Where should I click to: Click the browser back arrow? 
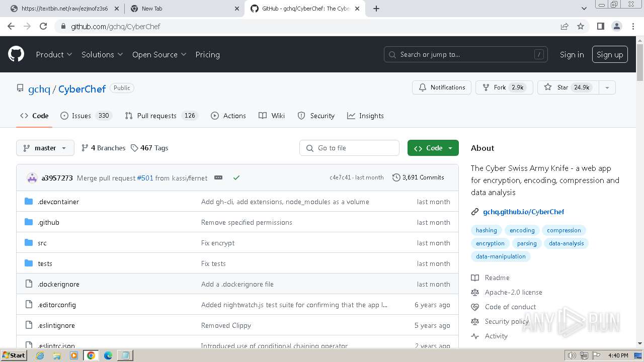point(11,26)
